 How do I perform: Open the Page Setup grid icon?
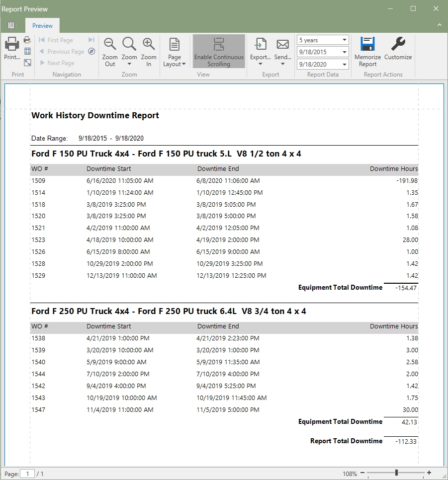pos(27,51)
